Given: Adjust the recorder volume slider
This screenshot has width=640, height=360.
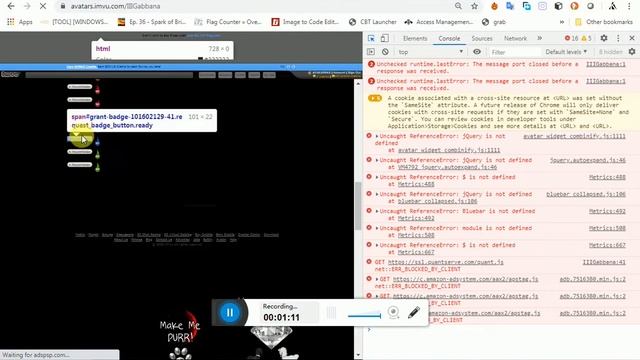Looking at the screenshot, I should 364,316.
